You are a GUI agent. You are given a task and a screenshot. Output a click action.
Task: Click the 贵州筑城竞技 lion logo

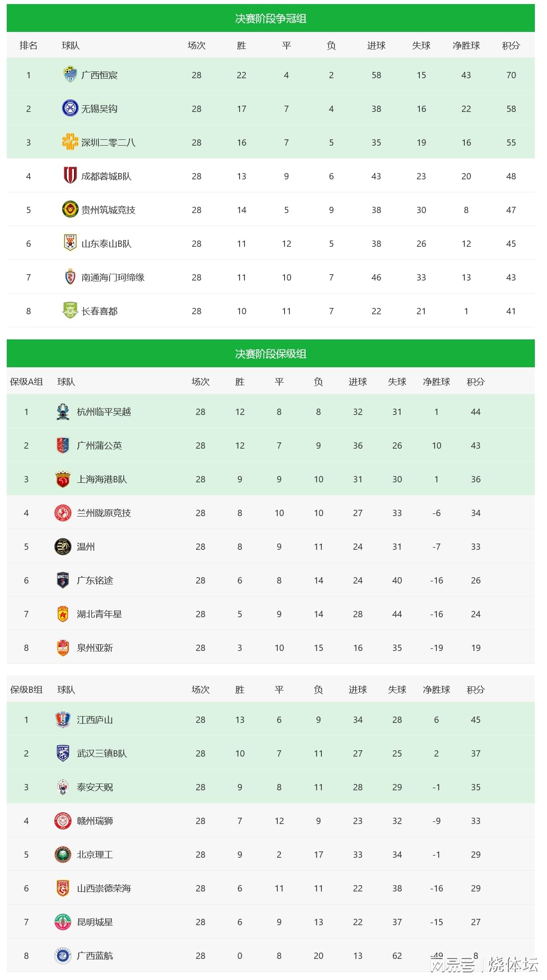(x=70, y=209)
